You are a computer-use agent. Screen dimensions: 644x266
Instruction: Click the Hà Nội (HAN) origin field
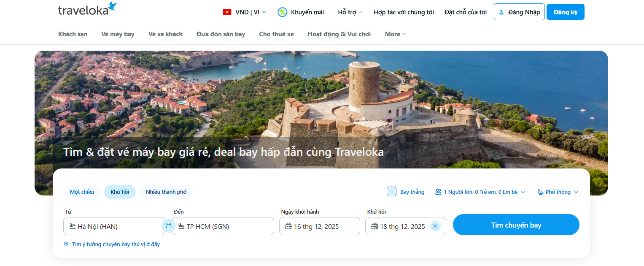pos(114,226)
